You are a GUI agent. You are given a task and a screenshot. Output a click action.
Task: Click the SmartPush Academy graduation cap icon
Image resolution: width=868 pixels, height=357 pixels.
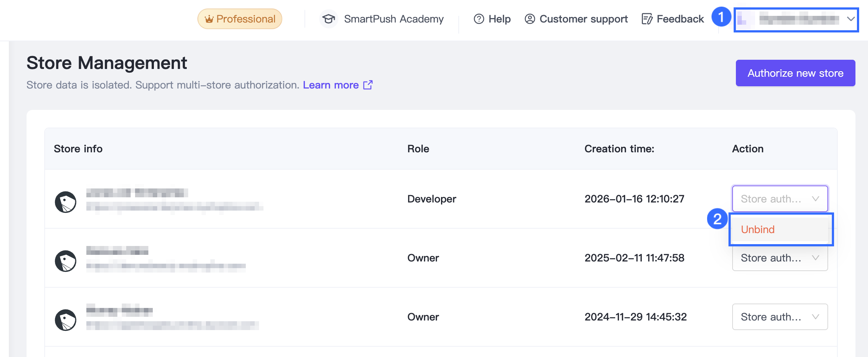328,19
